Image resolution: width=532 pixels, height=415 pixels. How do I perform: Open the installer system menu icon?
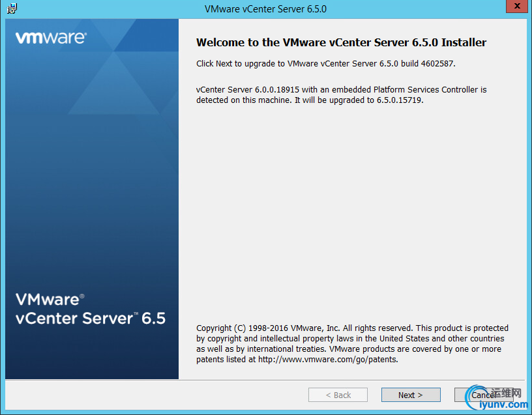12,8
